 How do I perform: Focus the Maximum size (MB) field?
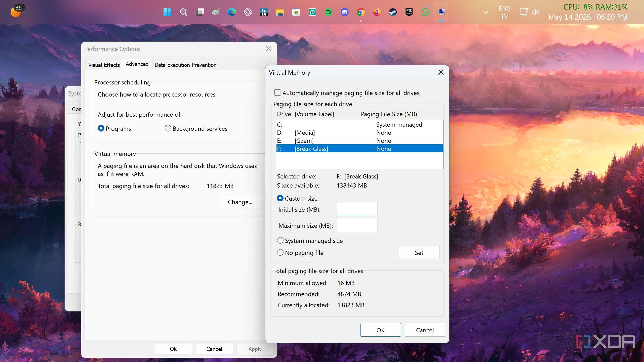(x=357, y=225)
